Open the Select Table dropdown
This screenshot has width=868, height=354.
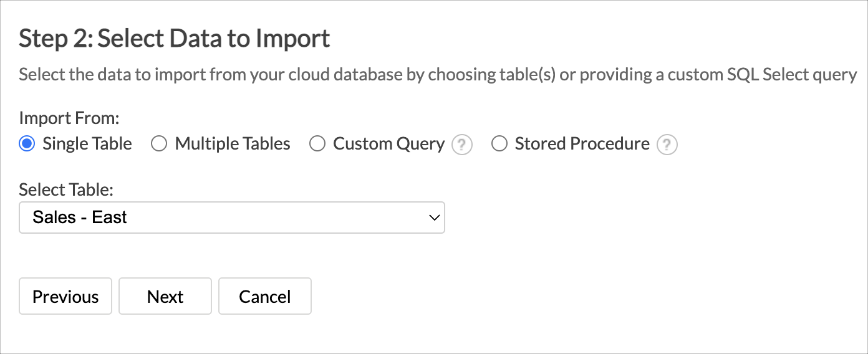coord(231,218)
